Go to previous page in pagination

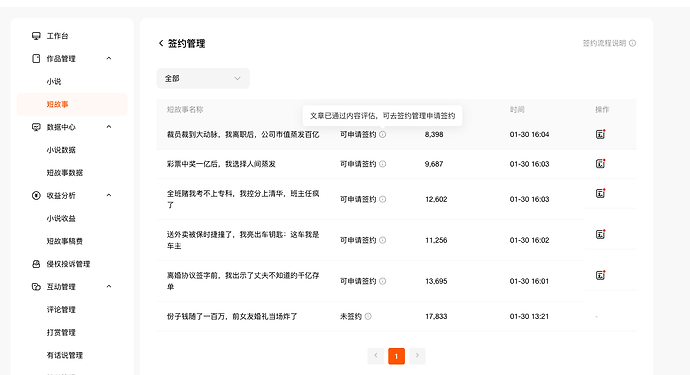[x=376, y=356]
